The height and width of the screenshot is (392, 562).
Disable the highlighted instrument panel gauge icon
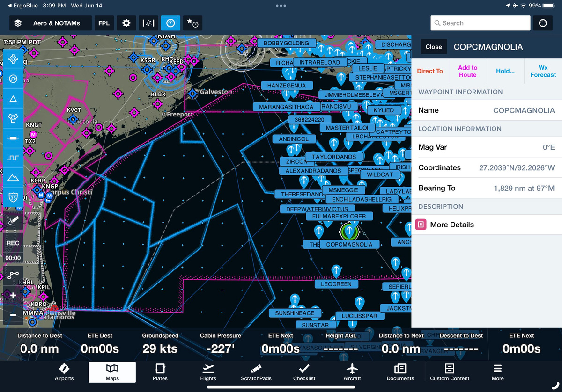point(170,22)
